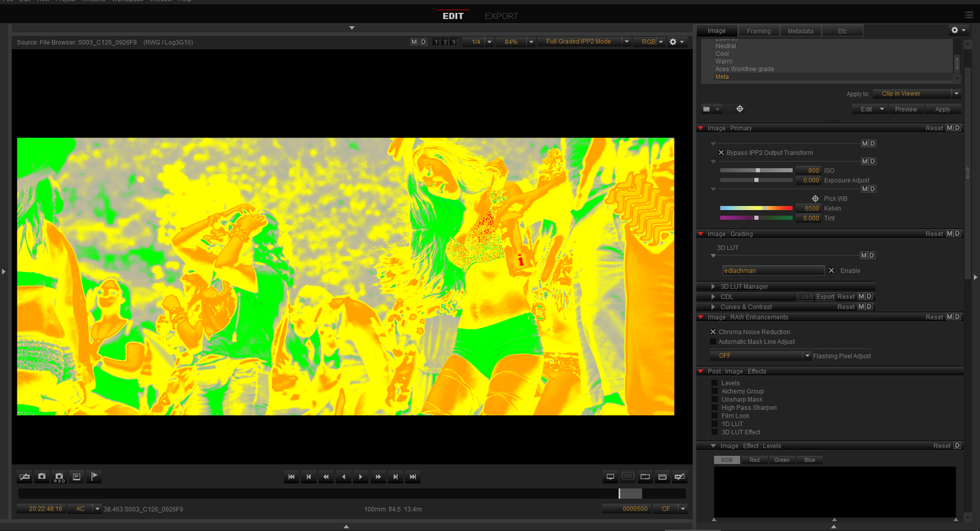This screenshot has height=531, width=980.
Task: Expand the 3D LUT Manager section
Action: 714,287
